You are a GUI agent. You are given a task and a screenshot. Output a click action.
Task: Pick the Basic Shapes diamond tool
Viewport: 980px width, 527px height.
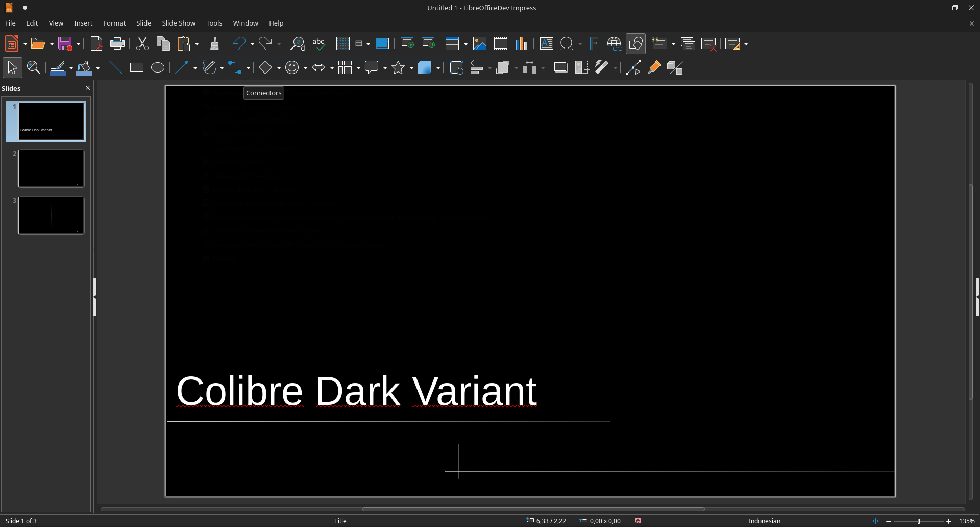(265, 68)
